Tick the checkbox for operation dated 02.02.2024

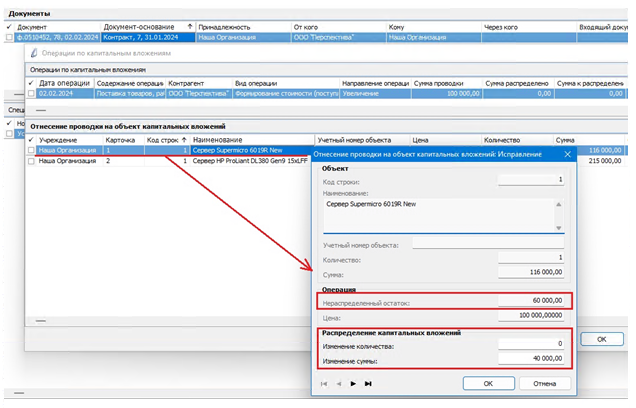coord(32,94)
